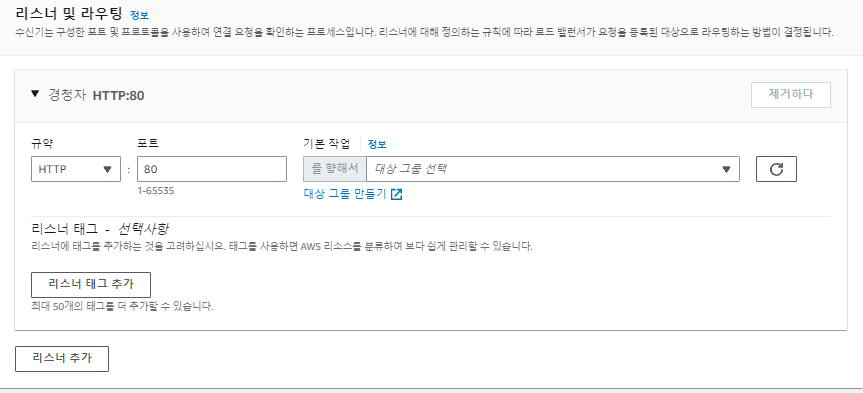This screenshot has width=863, height=393.
Task: Focus the 포트 field containing 80
Action: tap(212, 169)
